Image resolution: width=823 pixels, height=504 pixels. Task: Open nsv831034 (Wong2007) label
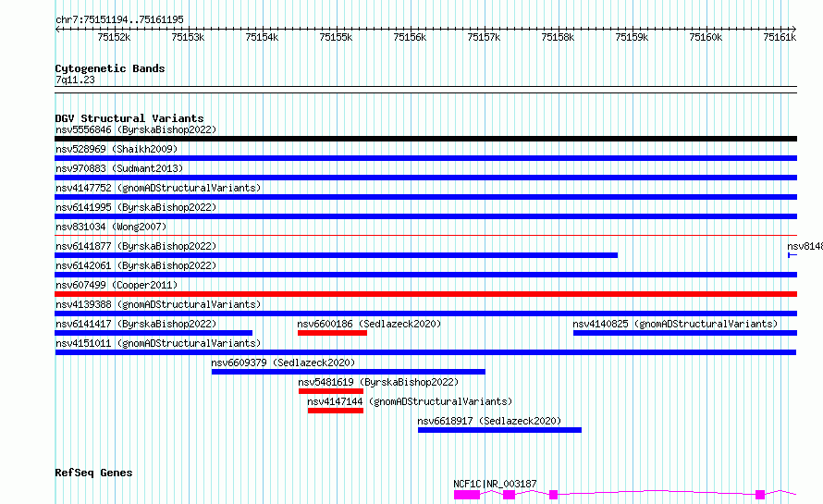pyautogui.click(x=111, y=227)
